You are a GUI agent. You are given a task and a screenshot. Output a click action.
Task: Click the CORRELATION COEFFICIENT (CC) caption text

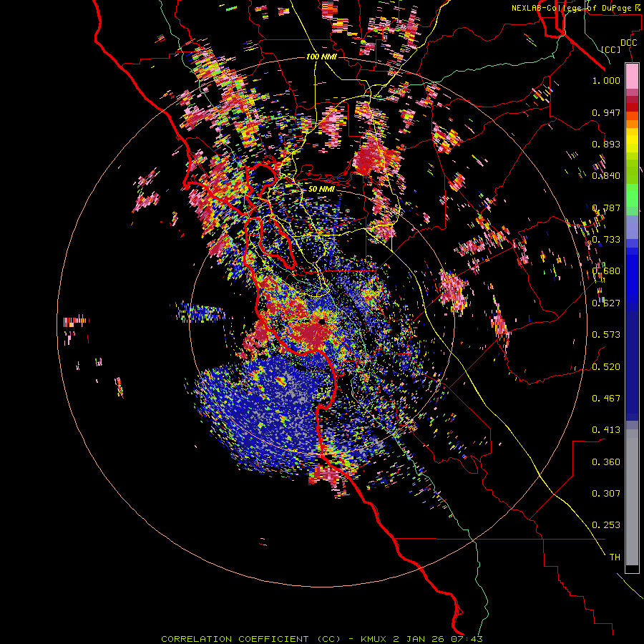tap(250, 639)
